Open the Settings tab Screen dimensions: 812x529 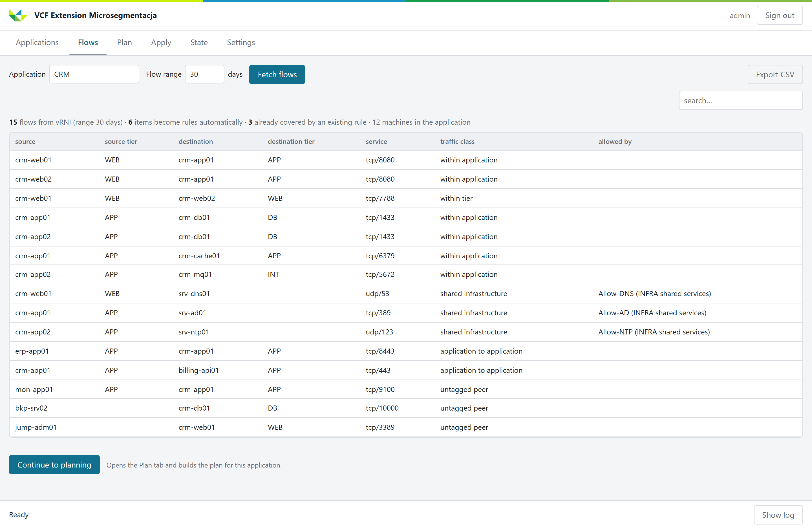tap(241, 42)
